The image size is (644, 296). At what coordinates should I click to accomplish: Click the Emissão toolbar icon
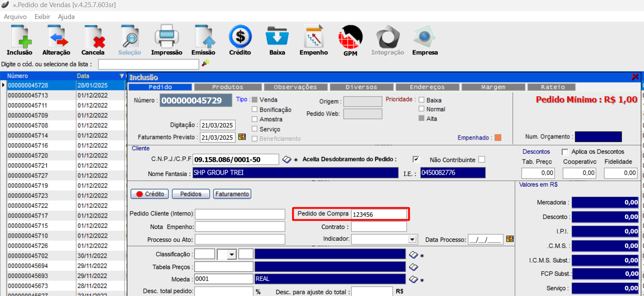[203, 37]
